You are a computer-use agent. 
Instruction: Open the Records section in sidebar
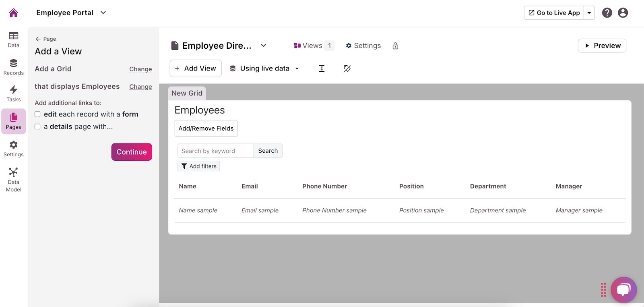(x=13, y=67)
